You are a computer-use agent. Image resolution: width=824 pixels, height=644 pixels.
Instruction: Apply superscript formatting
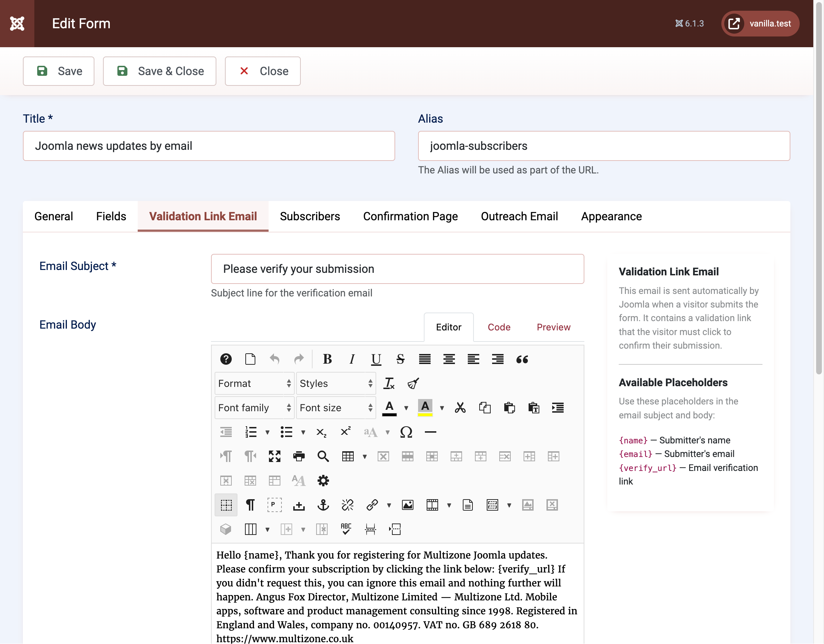[x=345, y=432]
